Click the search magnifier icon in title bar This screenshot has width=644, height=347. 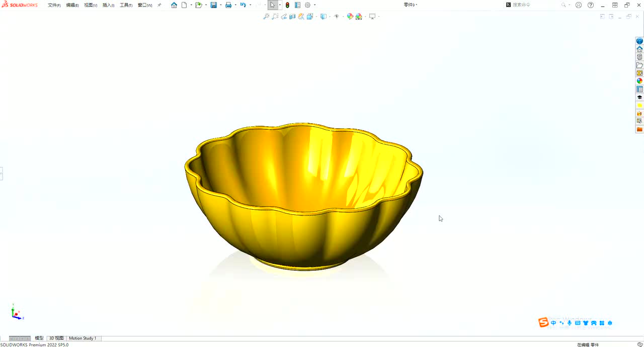point(564,5)
